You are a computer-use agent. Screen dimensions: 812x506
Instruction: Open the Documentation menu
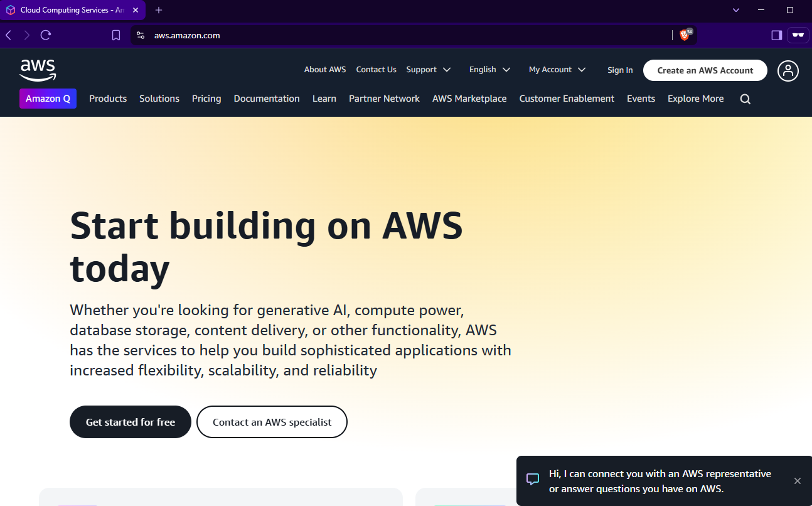(267, 99)
